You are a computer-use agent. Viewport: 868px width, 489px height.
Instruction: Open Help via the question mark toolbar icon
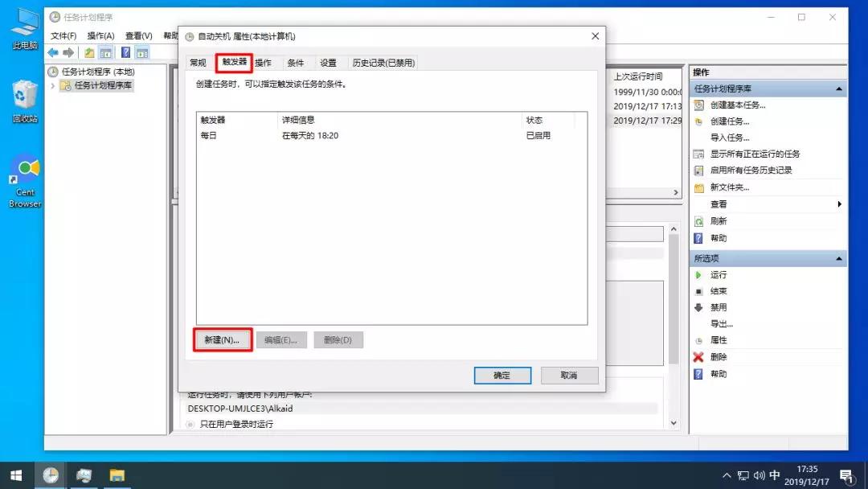point(127,52)
